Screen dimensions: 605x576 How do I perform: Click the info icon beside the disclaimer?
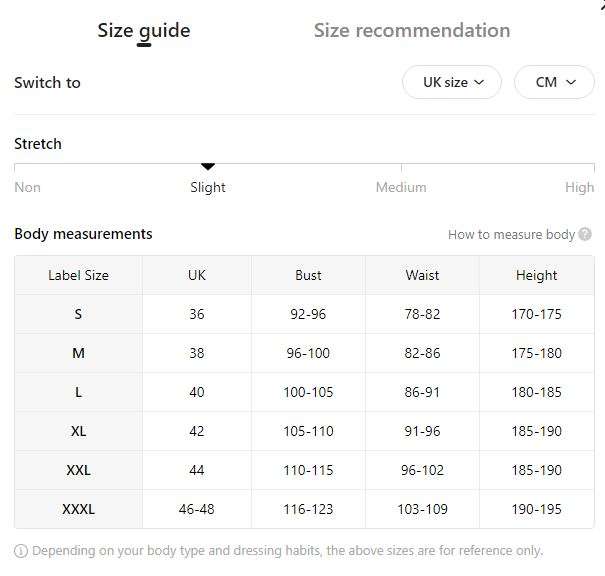tap(21, 551)
